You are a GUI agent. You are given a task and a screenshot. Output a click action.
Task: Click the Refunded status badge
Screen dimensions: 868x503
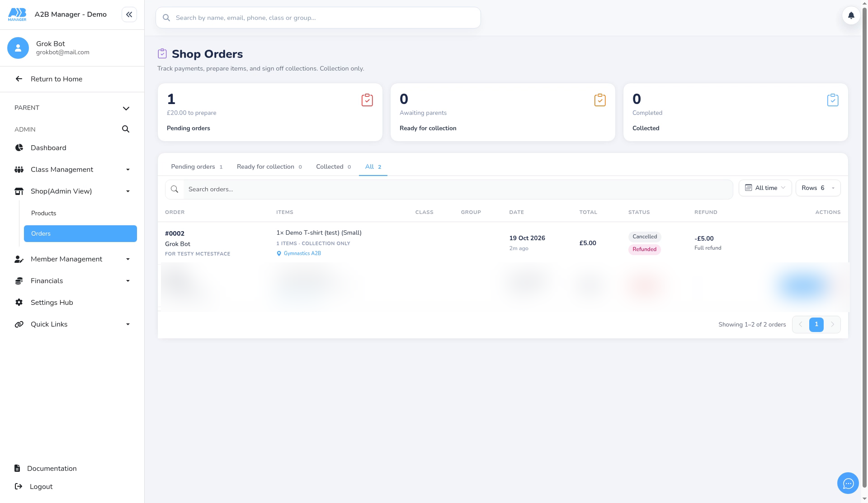tap(644, 249)
